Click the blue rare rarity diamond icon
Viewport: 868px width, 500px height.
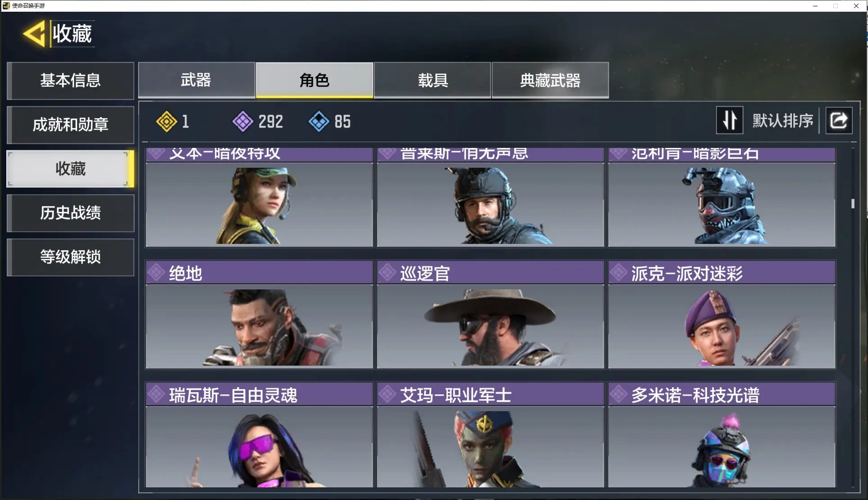click(319, 121)
